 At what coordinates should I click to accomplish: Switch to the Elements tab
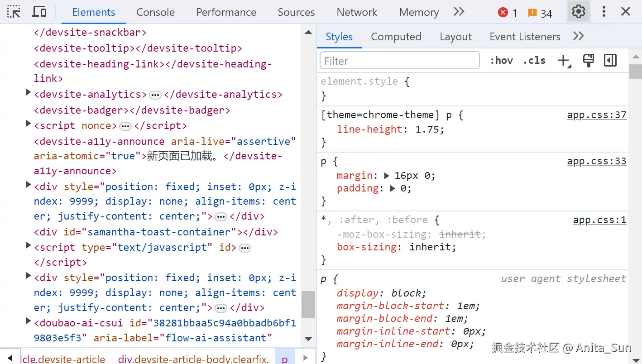tap(94, 12)
